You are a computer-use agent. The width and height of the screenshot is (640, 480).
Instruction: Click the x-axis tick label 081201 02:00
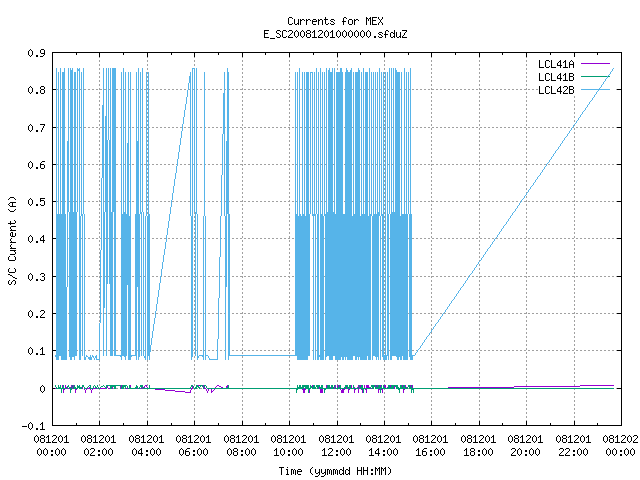(x=98, y=446)
